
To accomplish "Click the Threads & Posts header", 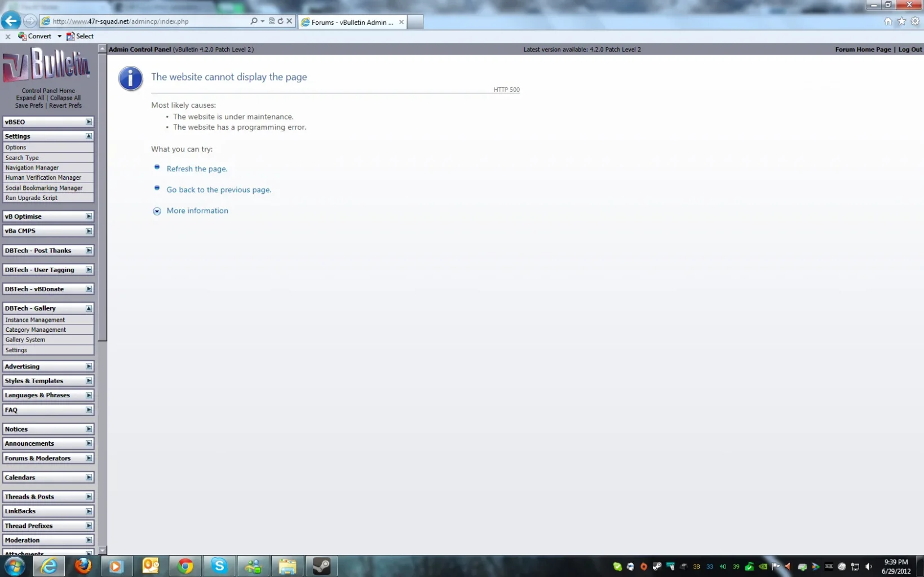I will coord(48,497).
